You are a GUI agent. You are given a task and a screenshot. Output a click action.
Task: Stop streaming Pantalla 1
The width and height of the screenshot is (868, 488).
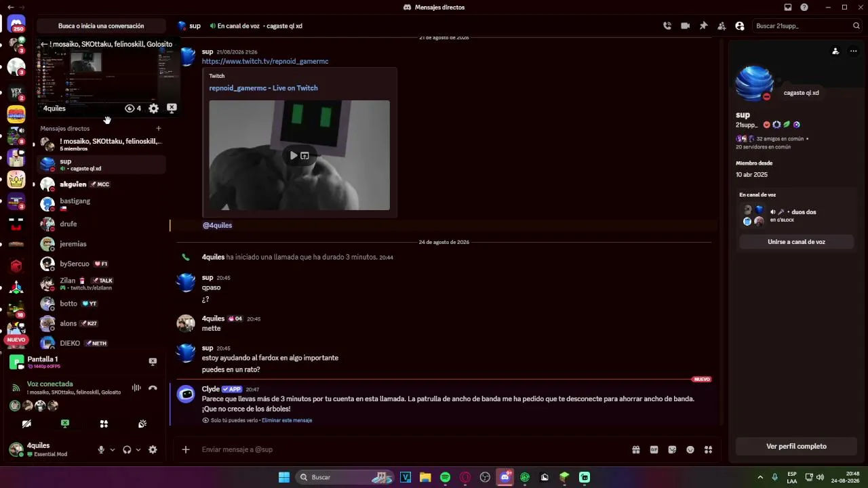(153, 362)
